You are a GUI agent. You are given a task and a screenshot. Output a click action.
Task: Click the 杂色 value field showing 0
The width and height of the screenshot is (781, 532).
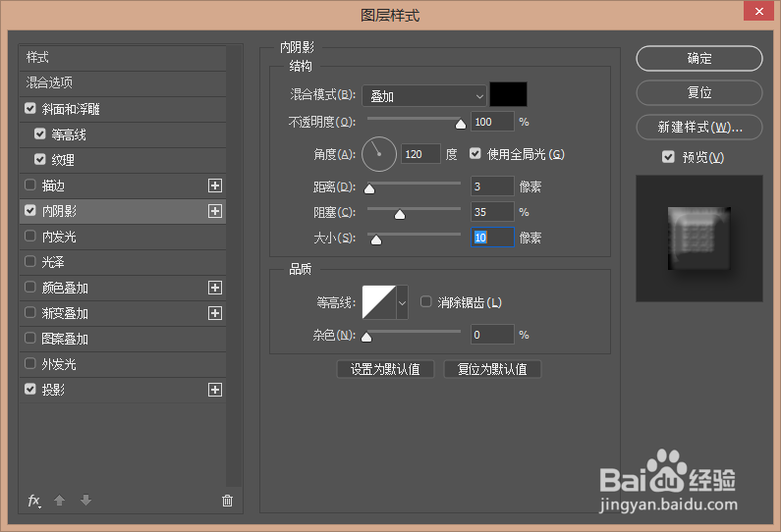(492, 335)
